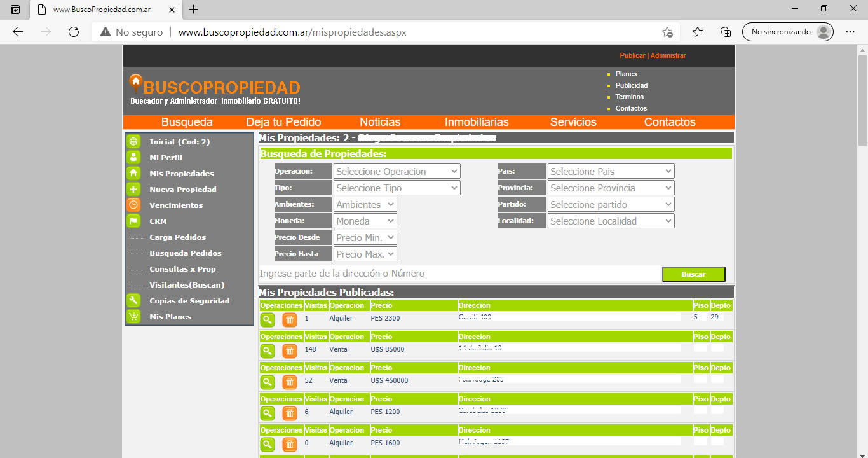Open a new browser tab

tap(194, 10)
